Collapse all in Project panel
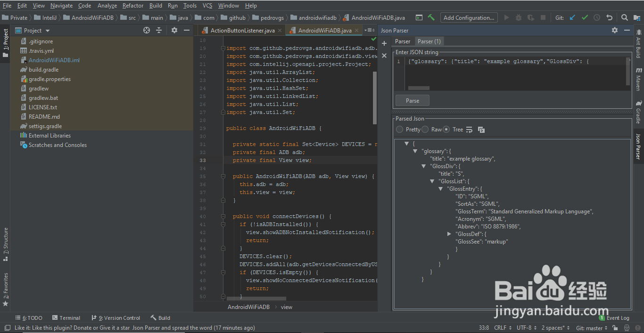The image size is (644, 333). pyautogui.click(x=159, y=30)
